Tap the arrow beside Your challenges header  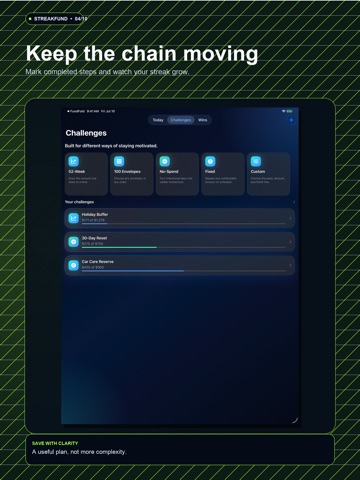click(294, 202)
